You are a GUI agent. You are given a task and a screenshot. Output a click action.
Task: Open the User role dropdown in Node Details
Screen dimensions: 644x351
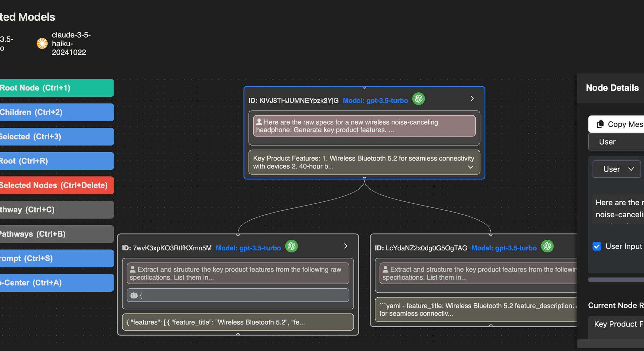click(x=616, y=169)
